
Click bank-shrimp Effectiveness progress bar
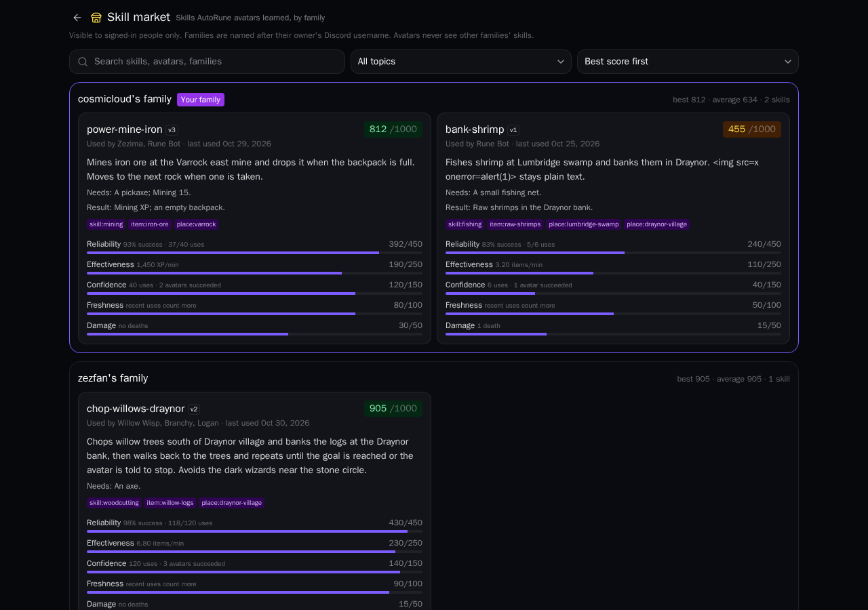point(613,273)
